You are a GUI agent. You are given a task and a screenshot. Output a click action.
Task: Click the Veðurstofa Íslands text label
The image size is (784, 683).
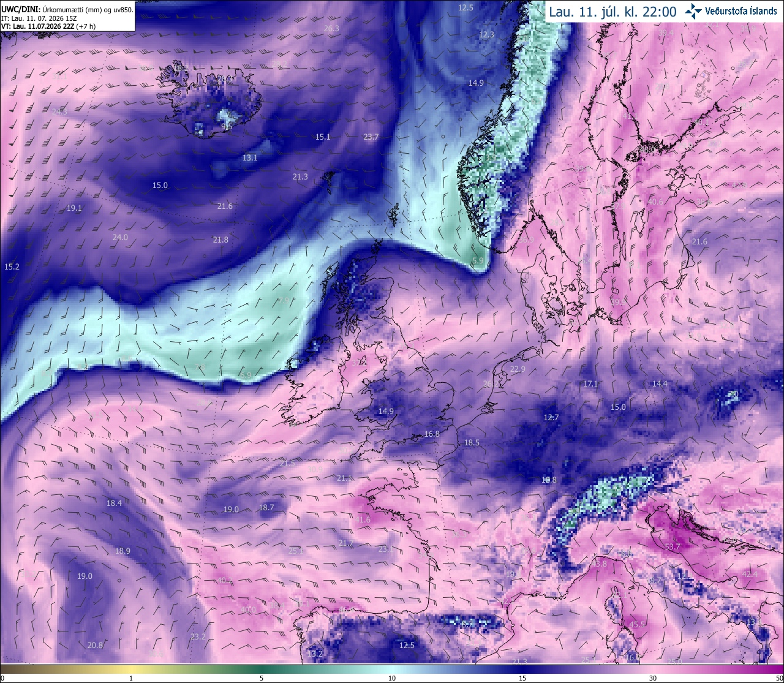pyautogui.click(x=741, y=11)
